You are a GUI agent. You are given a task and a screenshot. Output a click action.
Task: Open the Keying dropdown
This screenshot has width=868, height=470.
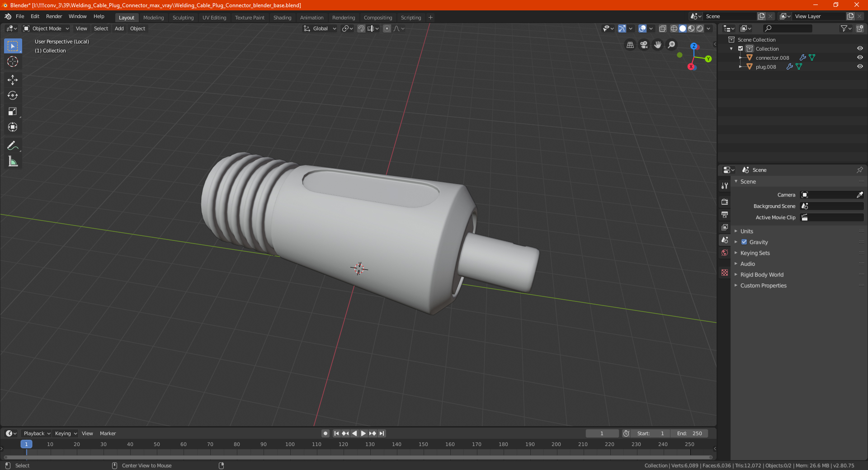coord(66,433)
